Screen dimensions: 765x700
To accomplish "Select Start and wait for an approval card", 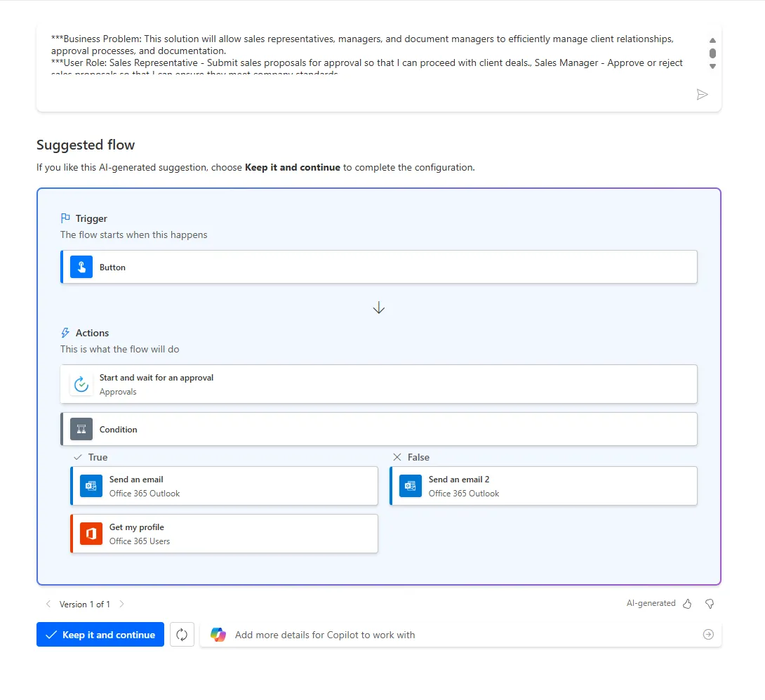I will tap(378, 384).
